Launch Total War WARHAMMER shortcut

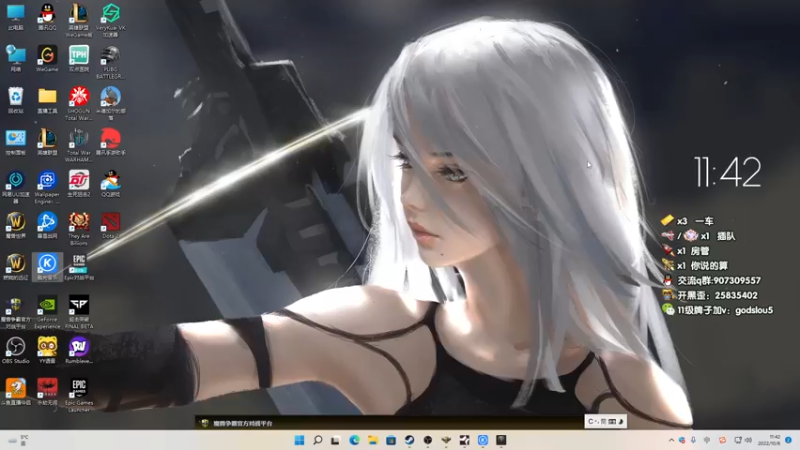coord(79,145)
